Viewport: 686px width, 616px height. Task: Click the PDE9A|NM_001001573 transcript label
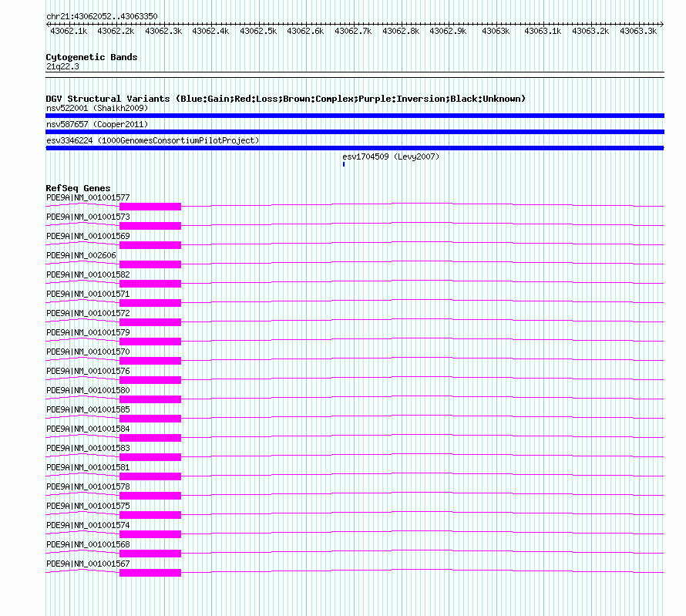point(88,217)
